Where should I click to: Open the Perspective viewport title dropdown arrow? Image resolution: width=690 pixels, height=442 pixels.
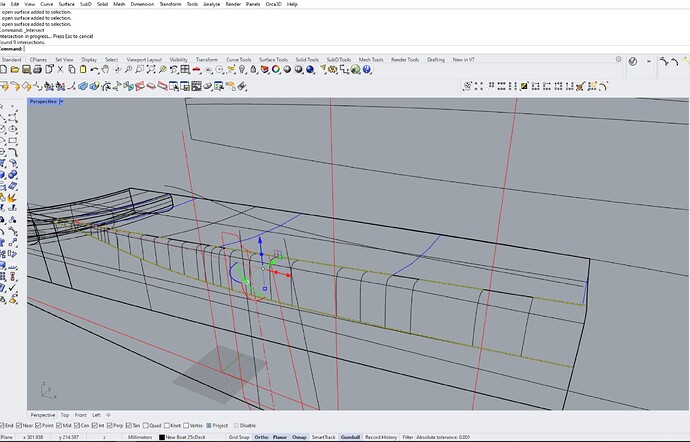[x=62, y=101]
